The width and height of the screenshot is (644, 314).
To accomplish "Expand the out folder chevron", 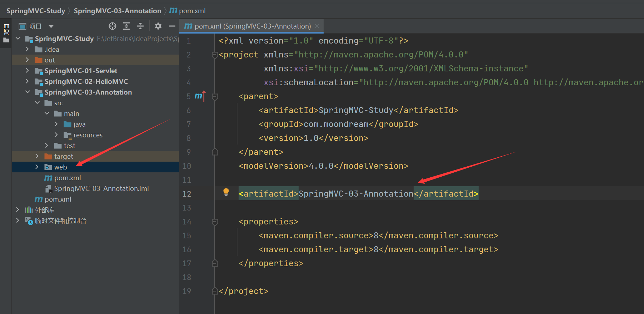I will click(27, 60).
